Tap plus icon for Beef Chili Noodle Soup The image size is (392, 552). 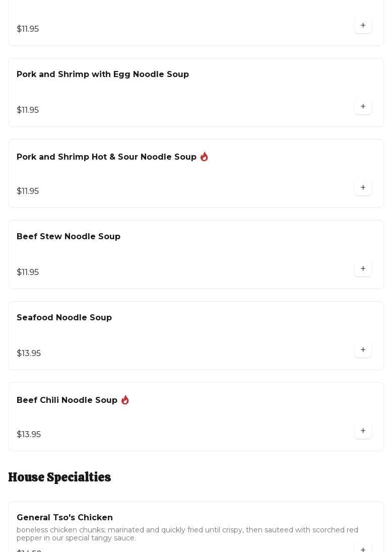pyautogui.click(x=363, y=431)
